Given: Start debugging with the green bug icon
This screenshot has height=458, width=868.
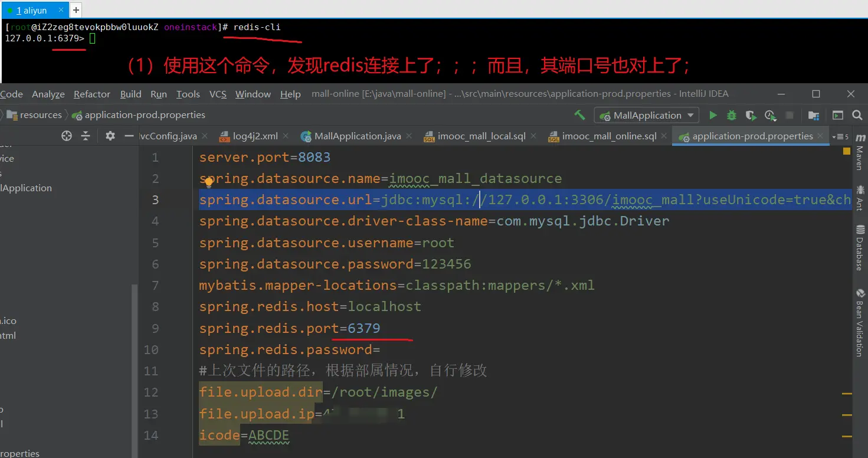Looking at the screenshot, I should (x=732, y=115).
